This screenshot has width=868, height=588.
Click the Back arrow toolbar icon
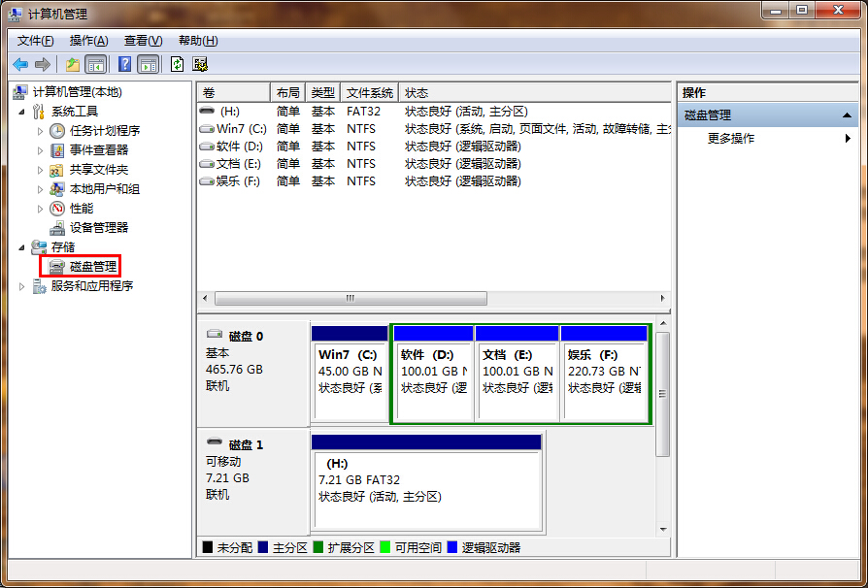20,64
